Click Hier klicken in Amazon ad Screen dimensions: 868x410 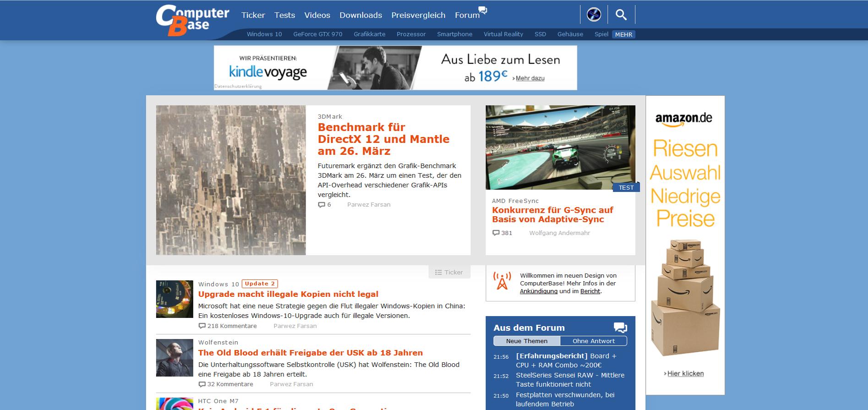[x=685, y=373]
